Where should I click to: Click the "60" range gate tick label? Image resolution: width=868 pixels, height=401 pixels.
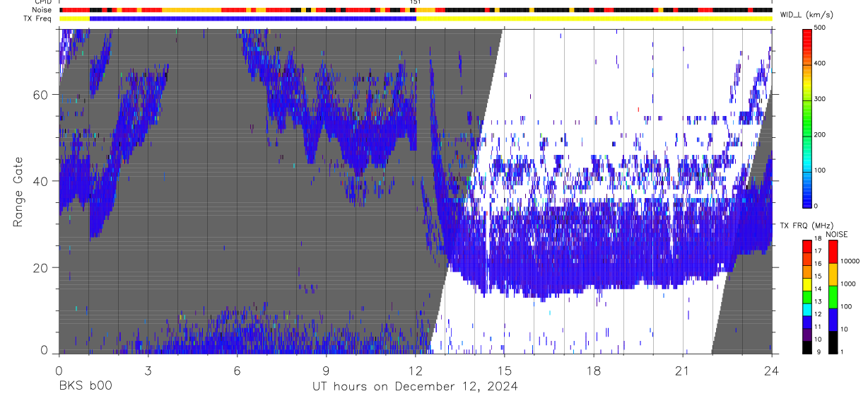[41, 94]
